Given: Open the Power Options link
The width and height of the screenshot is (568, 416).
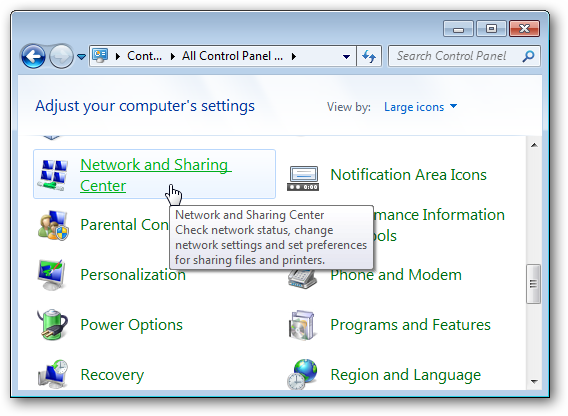Looking at the screenshot, I should click(131, 325).
